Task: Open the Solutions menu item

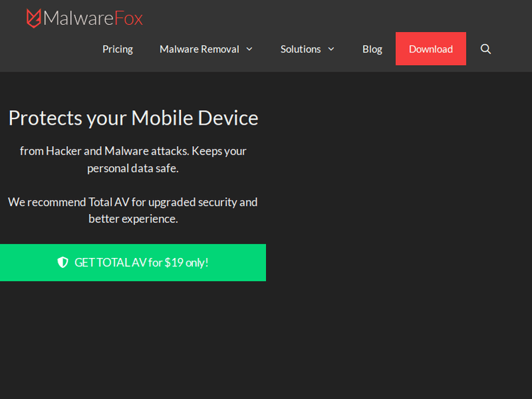Action: pyautogui.click(x=300, y=49)
